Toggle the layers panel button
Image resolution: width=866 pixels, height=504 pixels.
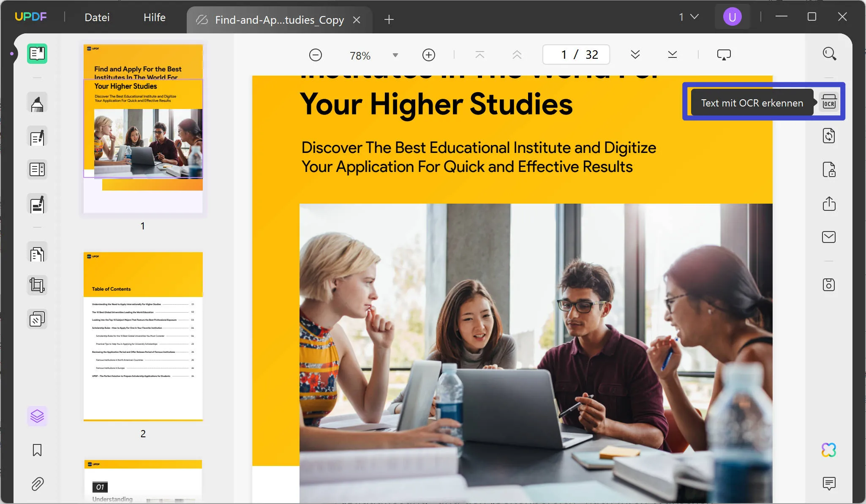point(37,416)
